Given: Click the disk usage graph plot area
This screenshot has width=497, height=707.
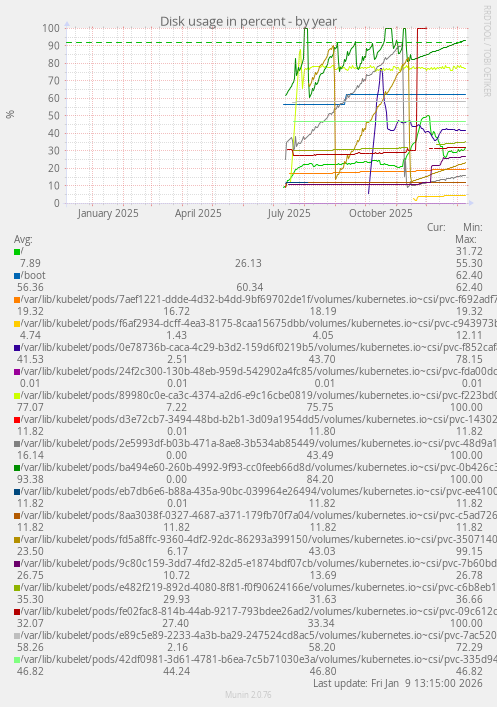Looking at the screenshot, I should point(267,115).
